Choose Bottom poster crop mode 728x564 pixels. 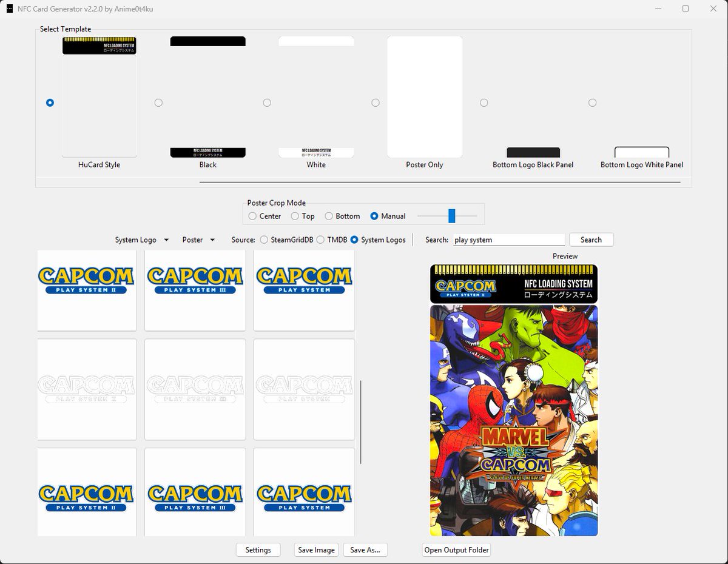[329, 216]
